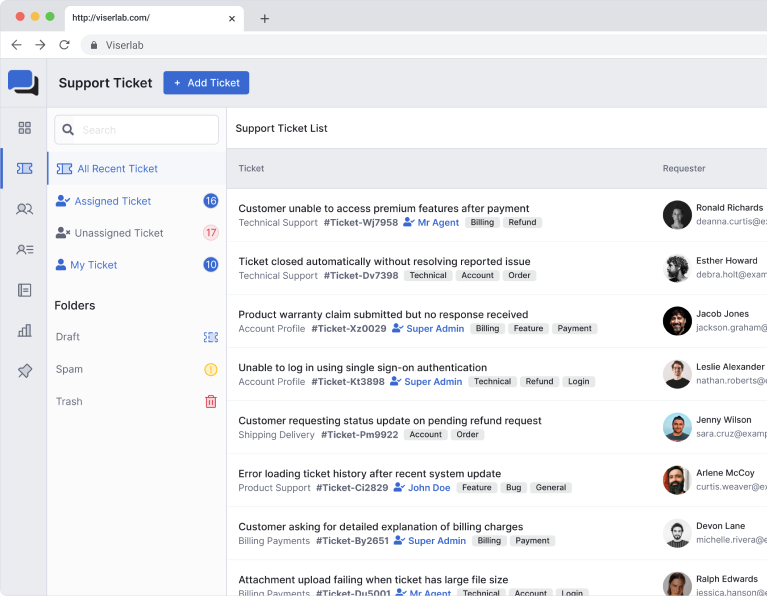Click the chat bubble app logo

(x=23, y=83)
